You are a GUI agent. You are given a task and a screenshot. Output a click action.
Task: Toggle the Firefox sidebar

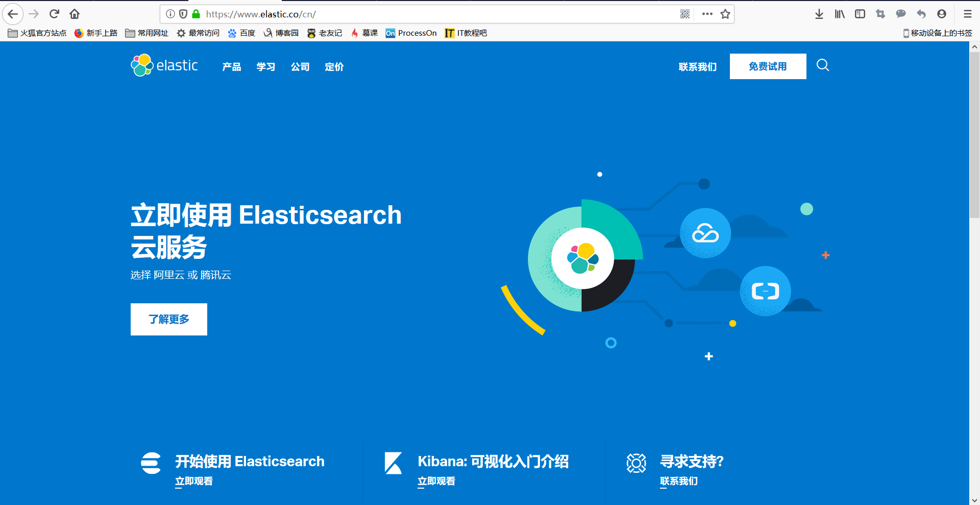point(860,14)
